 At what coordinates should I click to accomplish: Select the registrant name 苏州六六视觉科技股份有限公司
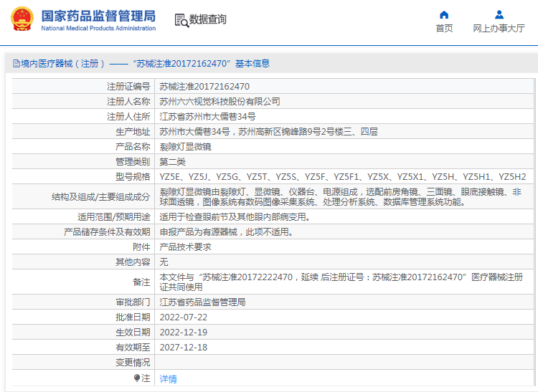[x=220, y=101]
